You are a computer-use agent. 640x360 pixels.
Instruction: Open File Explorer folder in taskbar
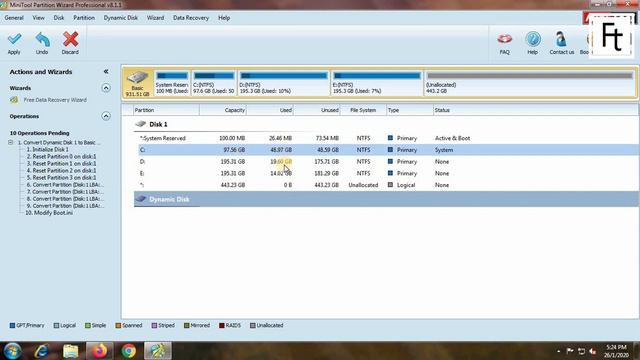(x=71, y=351)
